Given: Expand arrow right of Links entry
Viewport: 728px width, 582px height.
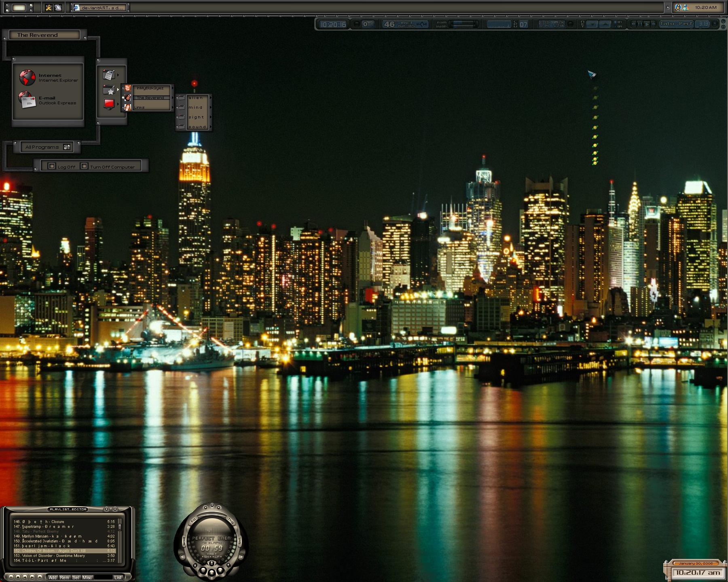Looking at the screenshot, I should point(172,108).
